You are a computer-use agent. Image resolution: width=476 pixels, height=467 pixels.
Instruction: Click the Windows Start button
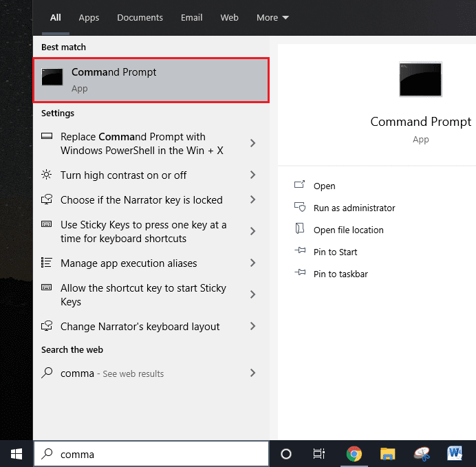(17, 454)
